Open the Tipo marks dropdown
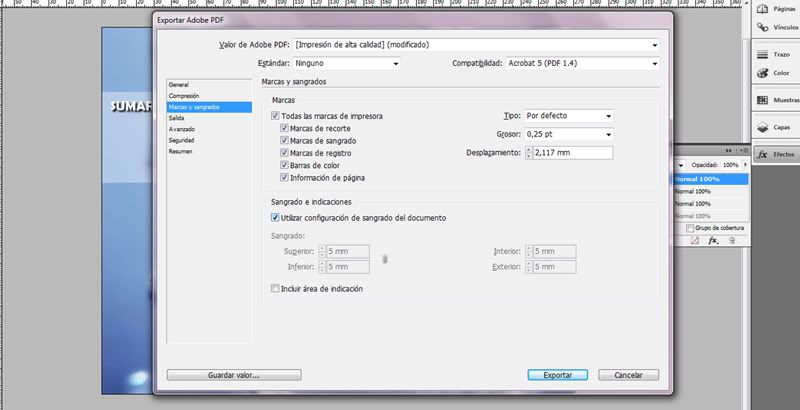The height and width of the screenshot is (410, 800). 569,116
